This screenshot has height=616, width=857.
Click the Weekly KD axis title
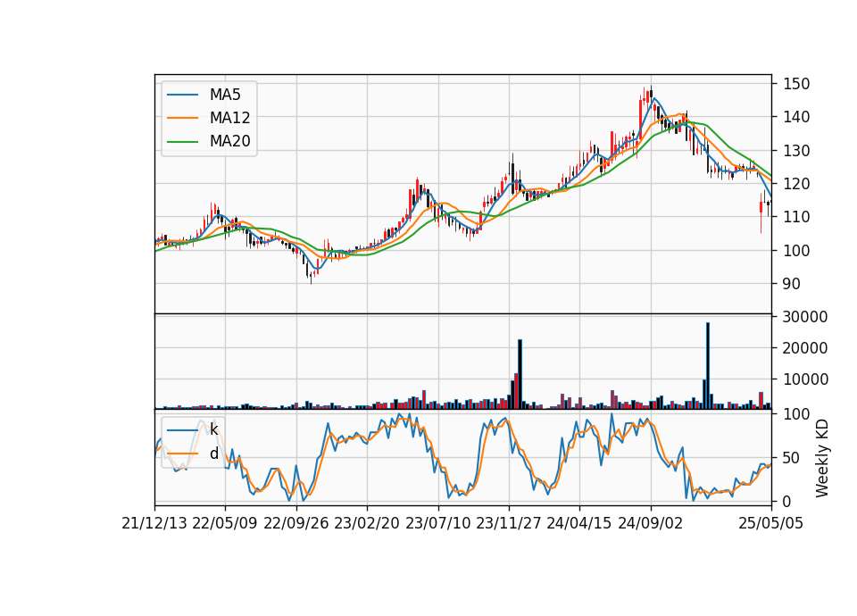pos(822,458)
